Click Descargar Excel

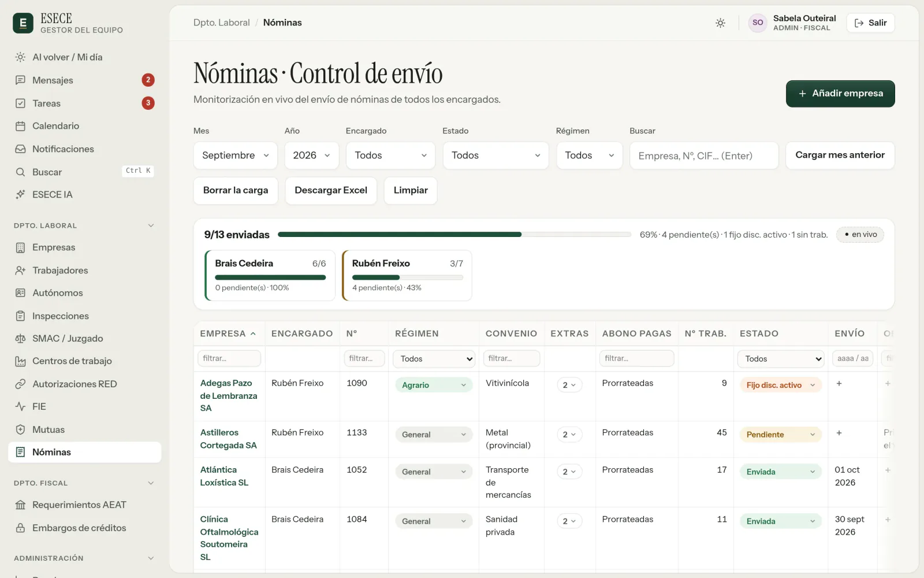331,191
